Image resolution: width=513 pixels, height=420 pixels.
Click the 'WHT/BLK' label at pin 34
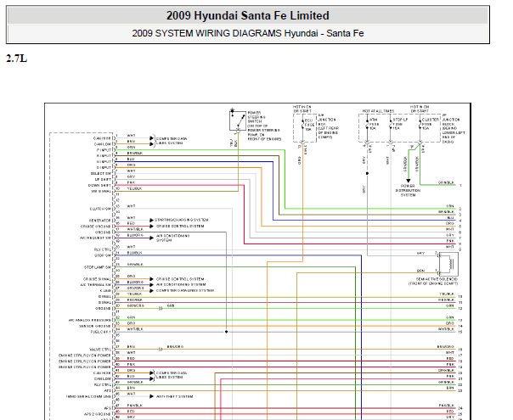click(135, 329)
